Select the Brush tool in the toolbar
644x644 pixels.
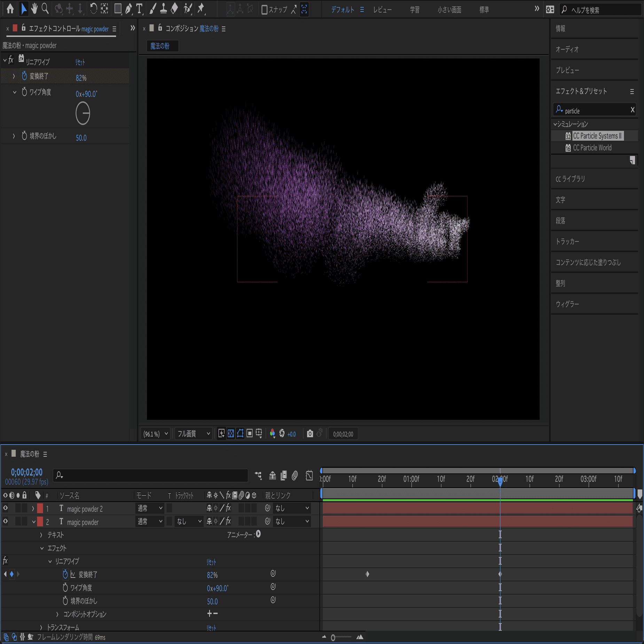point(152,9)
